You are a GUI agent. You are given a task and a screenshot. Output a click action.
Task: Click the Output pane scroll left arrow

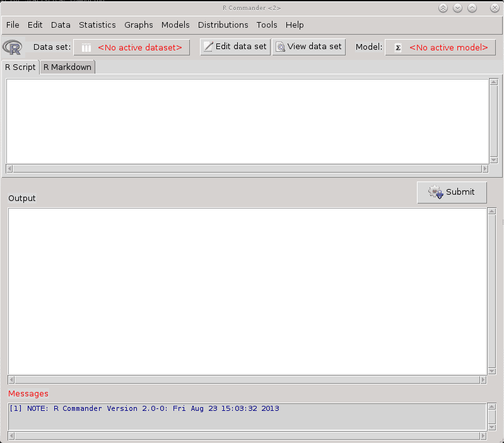click(x=11, y=380)
